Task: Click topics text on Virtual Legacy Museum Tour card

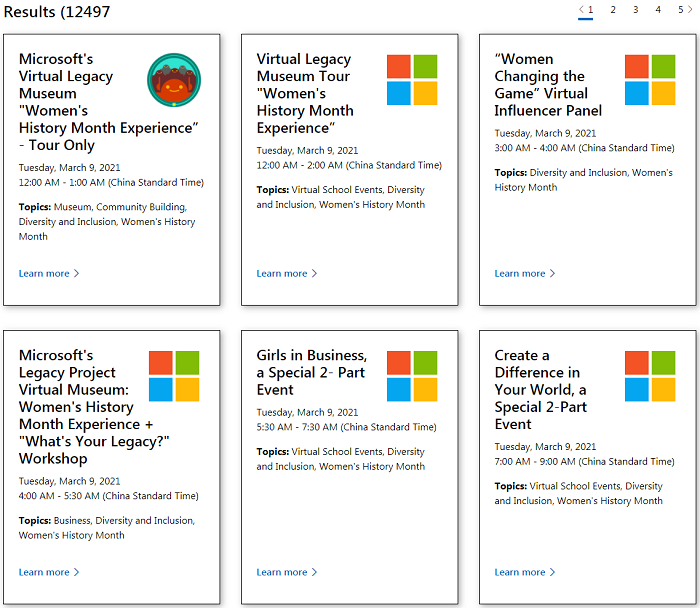Action: [341, 197]
